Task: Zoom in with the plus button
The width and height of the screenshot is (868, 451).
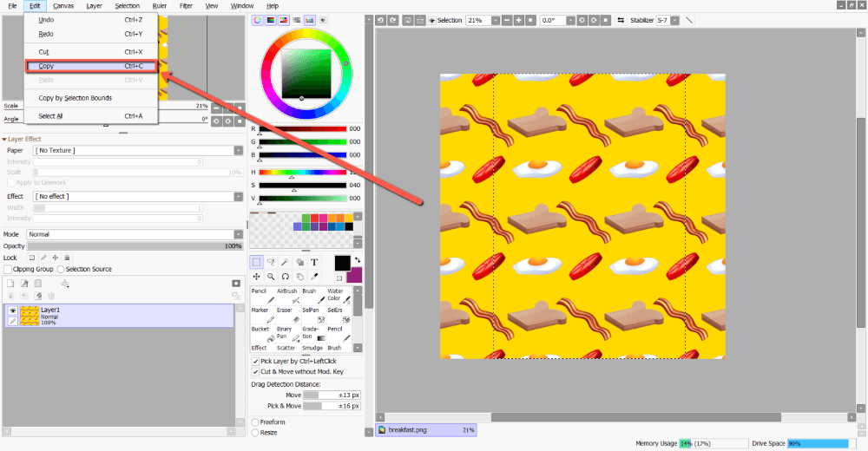Action: [x=519, y=21]
